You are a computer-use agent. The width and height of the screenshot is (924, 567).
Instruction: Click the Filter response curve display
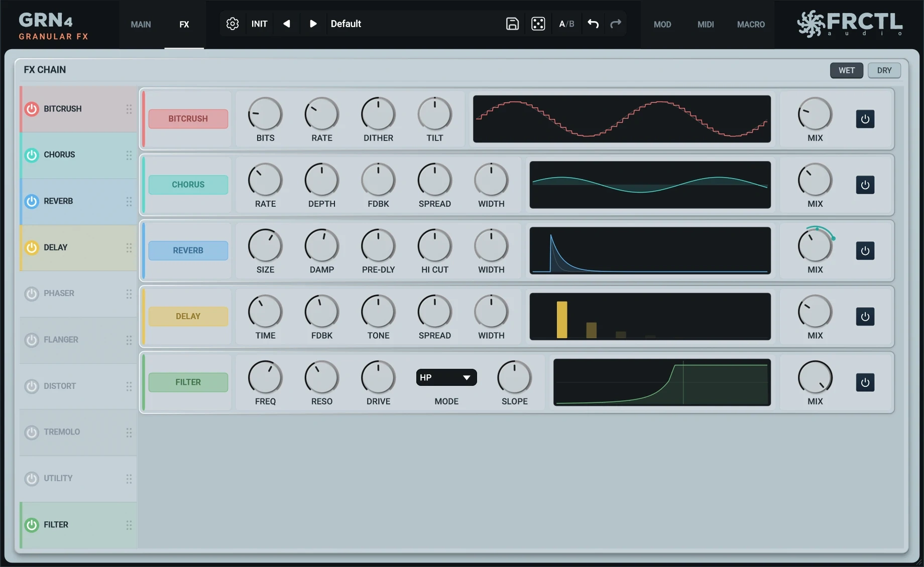point(662,382)
